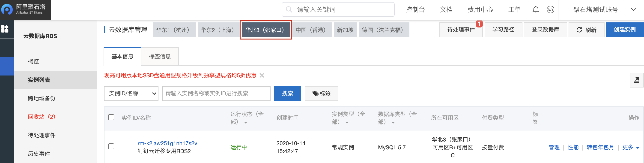The width and height of the screenshot is (644, 163).
Task: Expand the 运行状态 filter arrow
Action: tap(245, 122)
